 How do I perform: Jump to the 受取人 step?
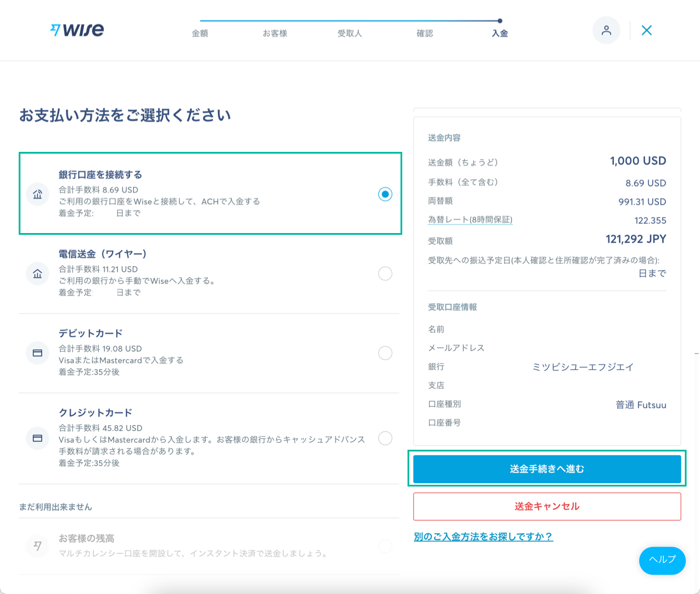350,33
